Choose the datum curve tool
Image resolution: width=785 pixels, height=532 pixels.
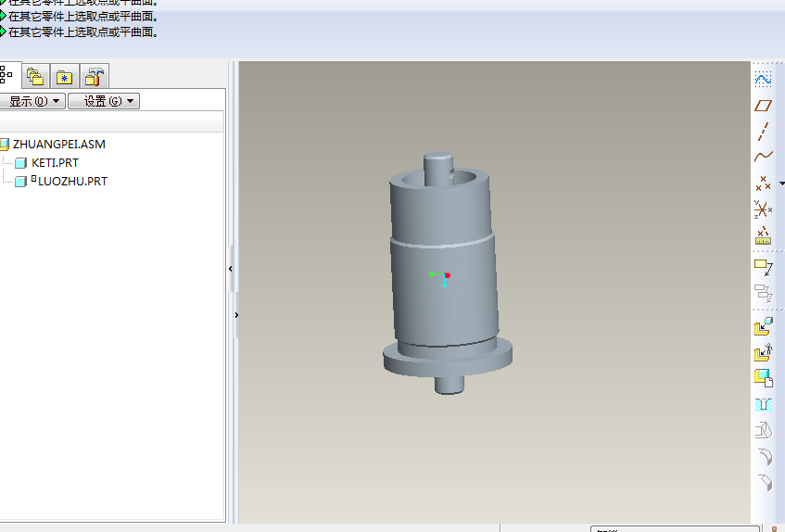[x=763, y=157]
